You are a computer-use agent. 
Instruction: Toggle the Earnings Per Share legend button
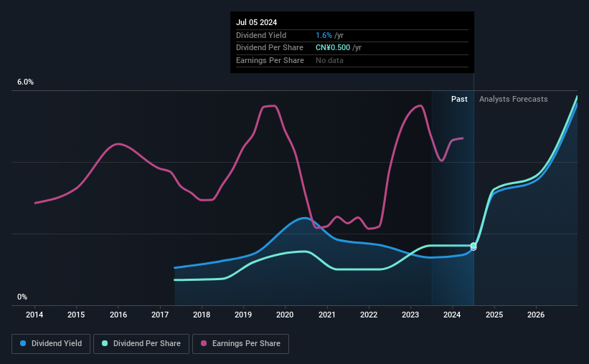[240, 344]
